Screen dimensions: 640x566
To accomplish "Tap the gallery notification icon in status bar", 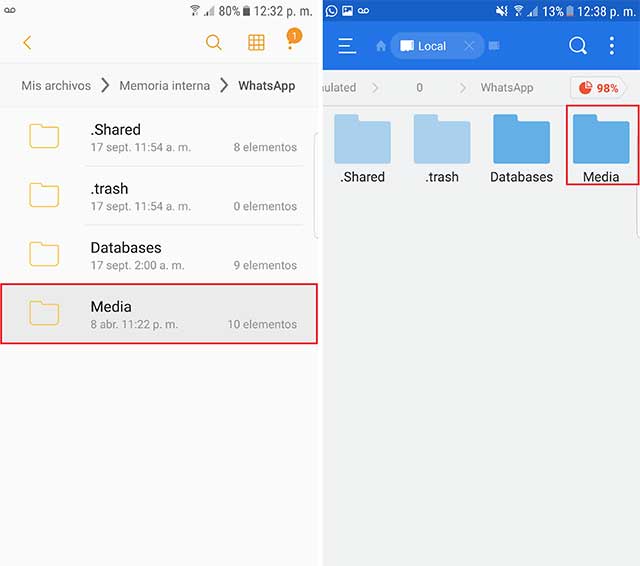I will pyautogui.click(x=347, y=11).
